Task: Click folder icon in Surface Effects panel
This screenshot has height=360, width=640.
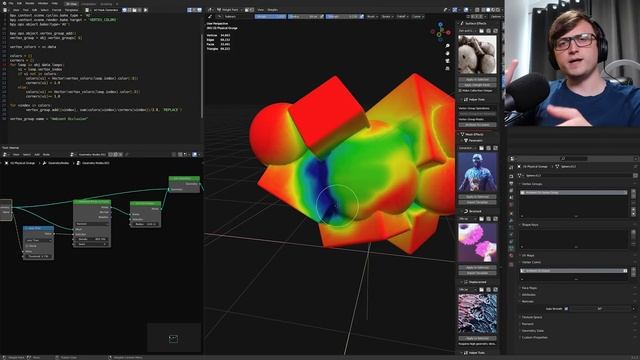Action: [481, 31]
